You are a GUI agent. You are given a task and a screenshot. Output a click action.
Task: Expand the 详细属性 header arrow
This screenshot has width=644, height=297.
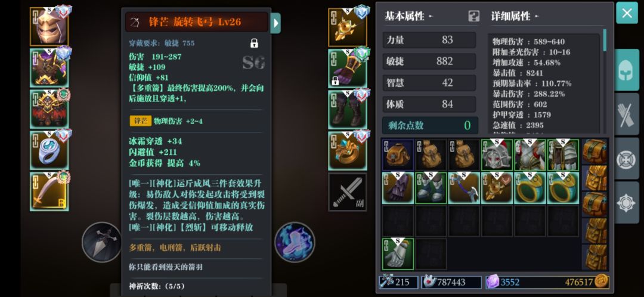536,17
